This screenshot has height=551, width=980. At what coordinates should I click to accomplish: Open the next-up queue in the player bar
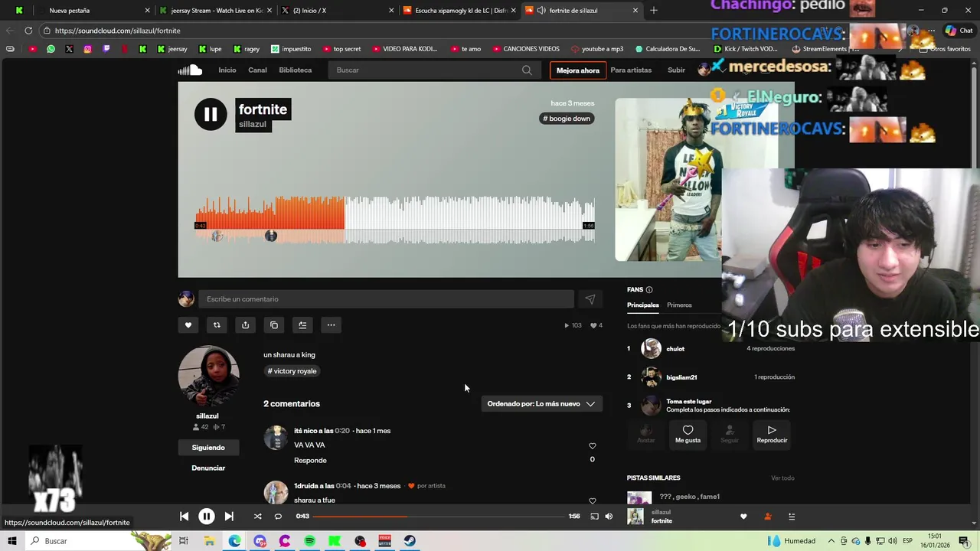point(792,517)
